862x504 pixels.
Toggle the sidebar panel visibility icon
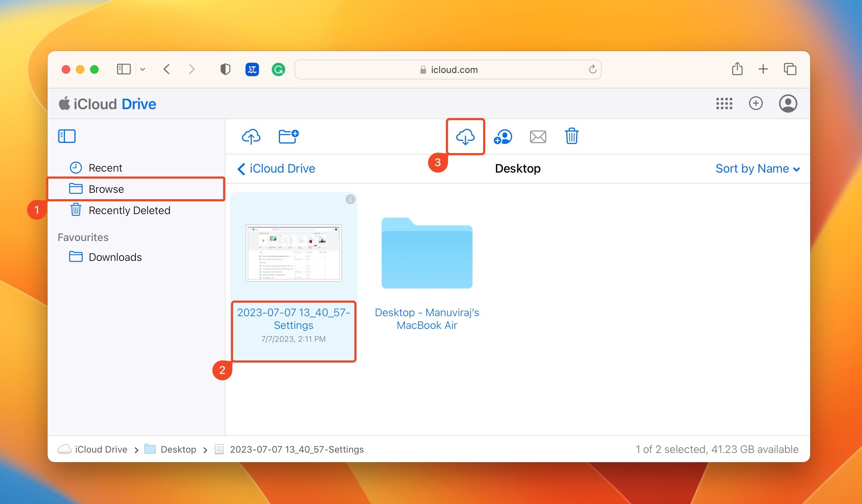point(67,136)
